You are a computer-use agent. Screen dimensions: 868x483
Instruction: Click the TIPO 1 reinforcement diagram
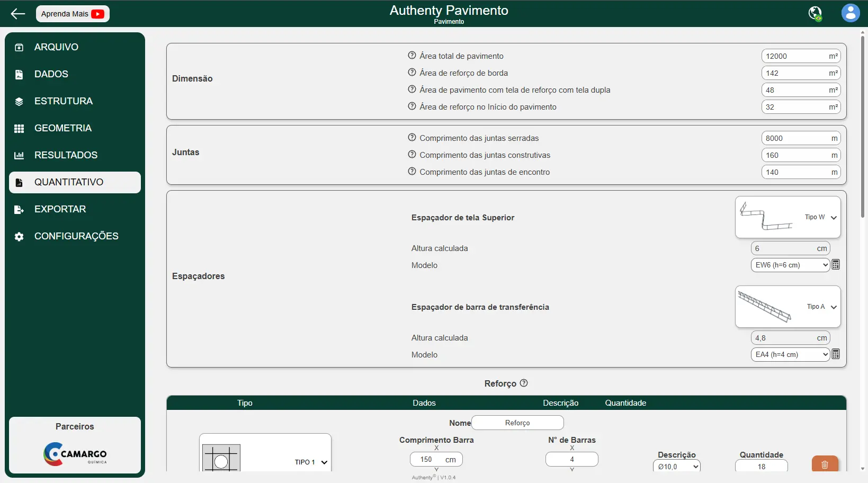click(x=221, y=458)
